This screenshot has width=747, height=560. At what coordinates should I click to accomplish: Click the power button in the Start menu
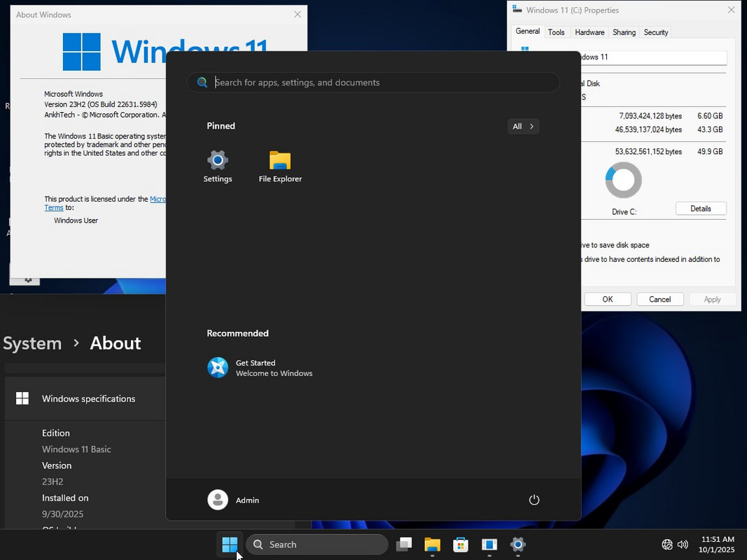tap(534, 500)
